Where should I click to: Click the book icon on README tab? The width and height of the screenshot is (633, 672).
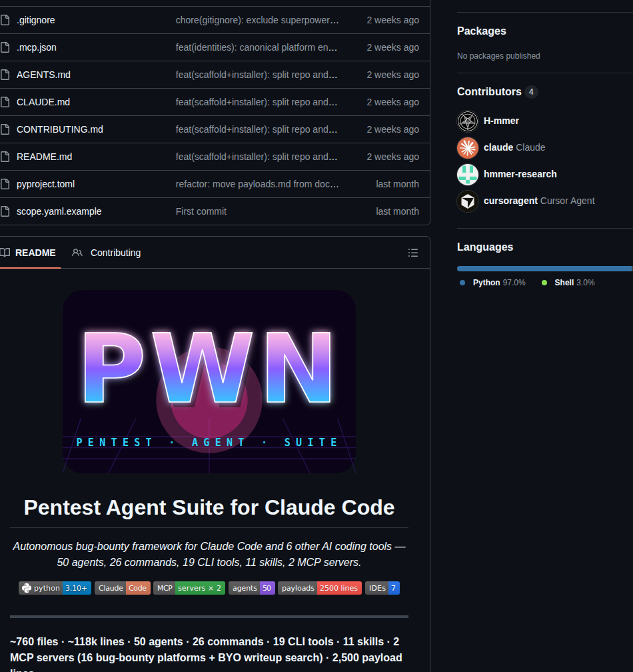click(x=5, y=253)
